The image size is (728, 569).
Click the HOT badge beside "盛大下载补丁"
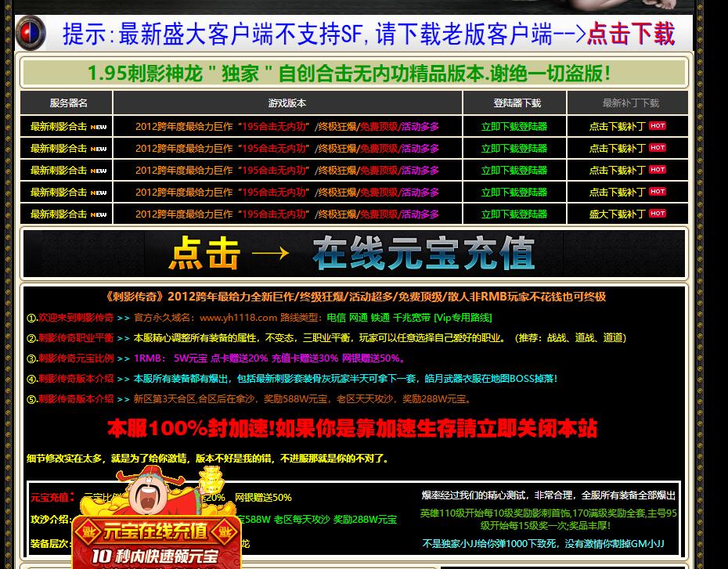point(658,213)
